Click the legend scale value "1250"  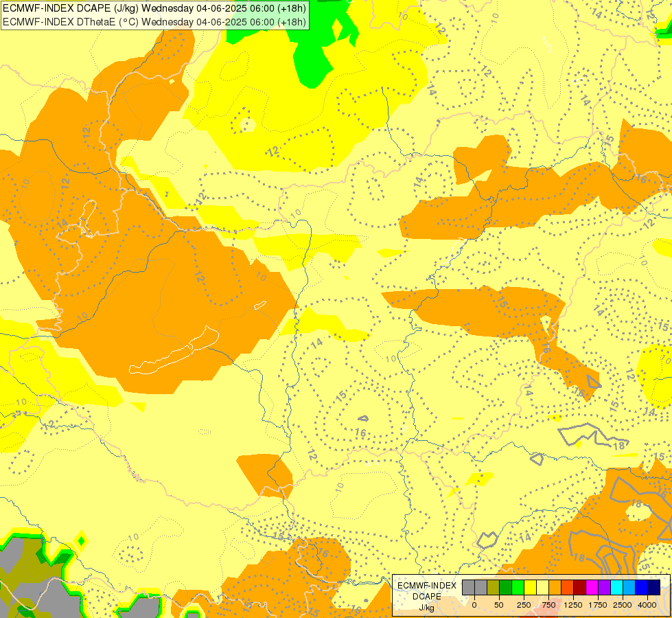pos(573,605)
